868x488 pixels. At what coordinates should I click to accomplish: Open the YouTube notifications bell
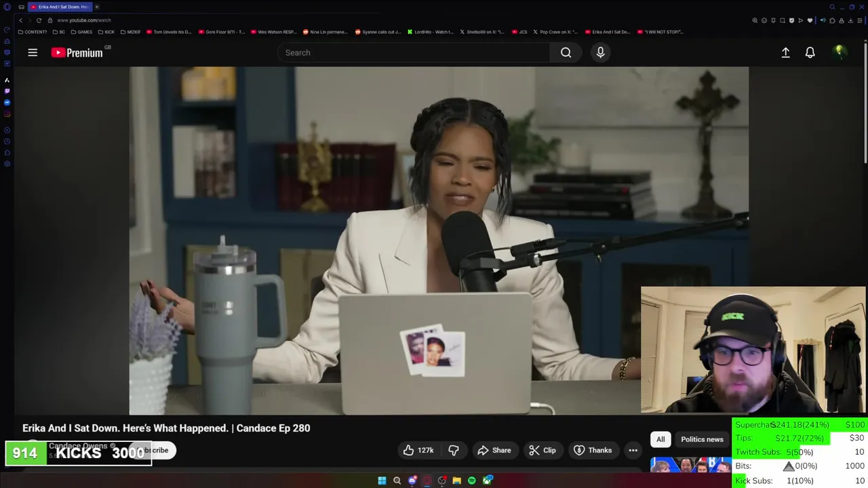810,52
